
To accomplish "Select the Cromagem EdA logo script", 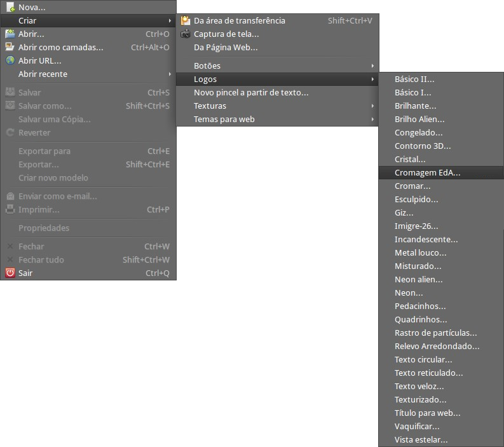I will tap(427, 172).
